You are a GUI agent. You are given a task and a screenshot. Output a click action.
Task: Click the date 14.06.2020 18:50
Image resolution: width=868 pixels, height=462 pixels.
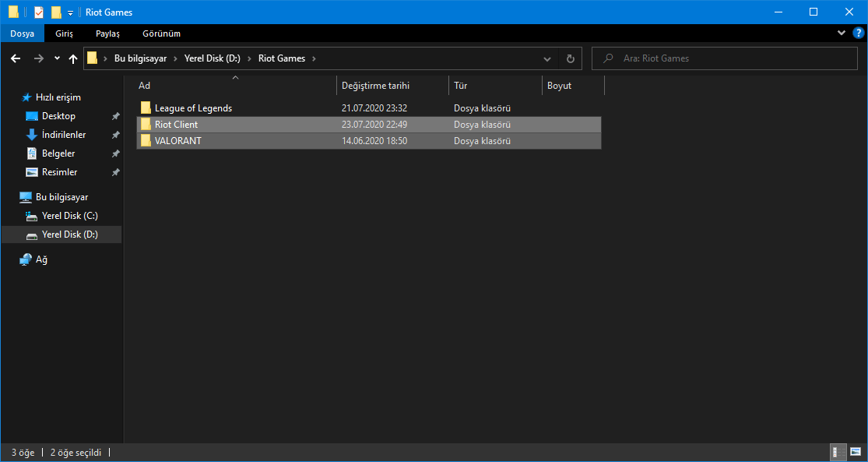(x=374, y=141)
